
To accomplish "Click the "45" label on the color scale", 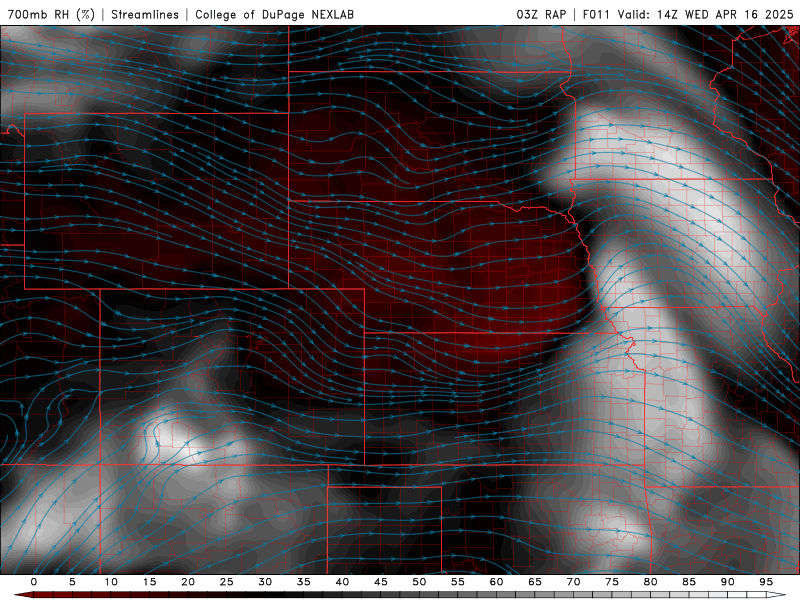I will 381,582.
